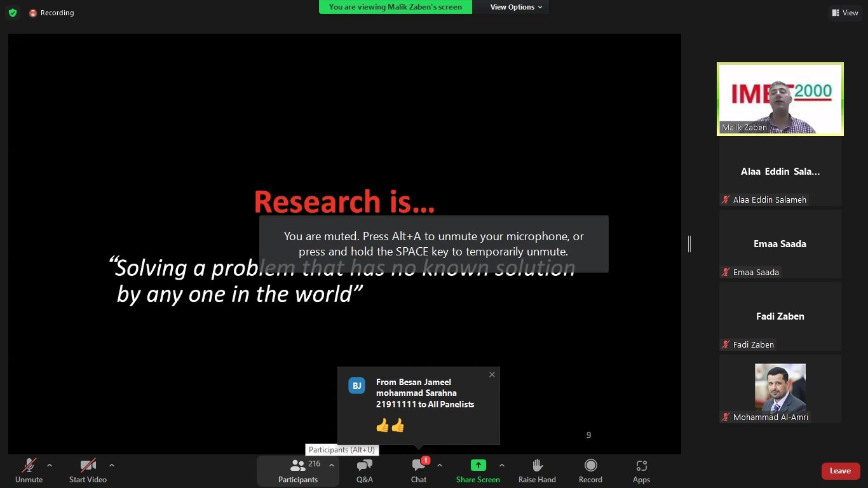Open the View Options dropdown
This screenshot has height=488, width=868.
coord(516,7)
